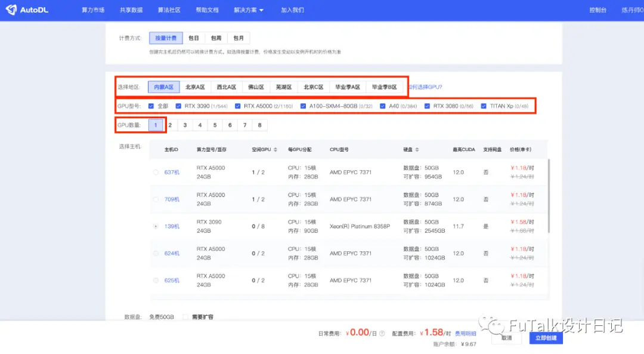Screen dimensions: 644x354
Task: Select the 按量计费 billing option
Action: click(166, 38)
